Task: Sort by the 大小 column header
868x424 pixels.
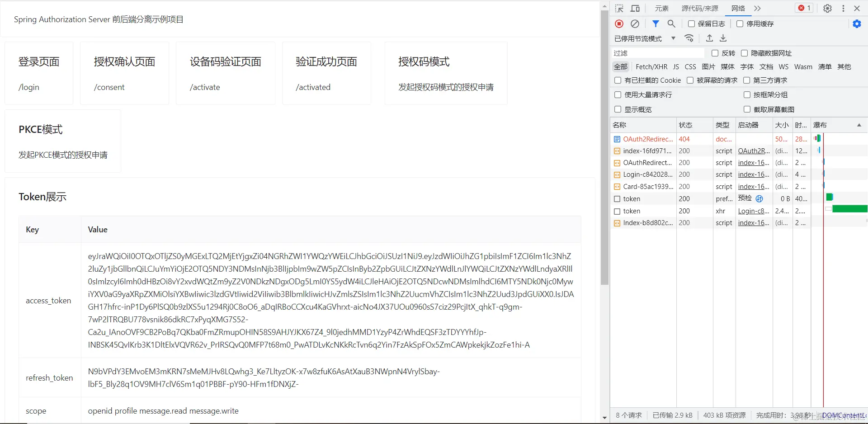Action: (x=782, y=125)
